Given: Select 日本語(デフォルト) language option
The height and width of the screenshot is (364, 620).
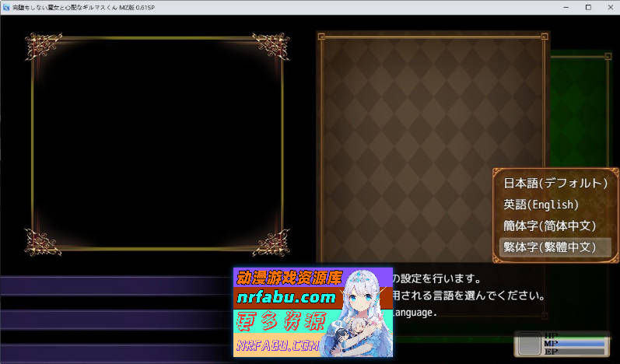Looking at the screenshot, I should [555, 184].
